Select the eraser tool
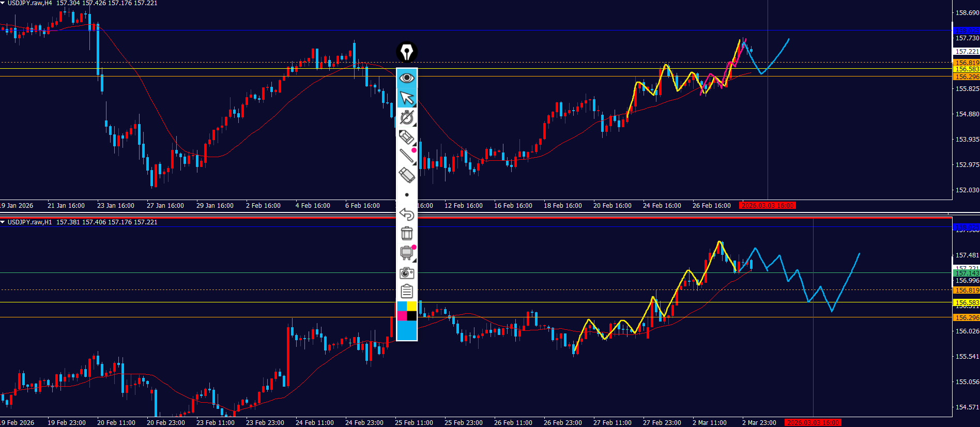This screenshot has height=427, width=980. (x=407, y=175)
